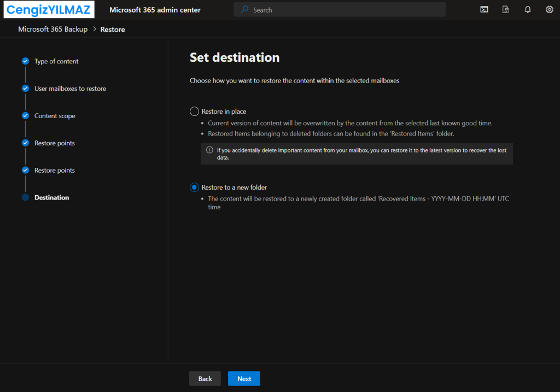Open the settings gear icon
This screenshot has height=392, width=560.
point(549,9)
